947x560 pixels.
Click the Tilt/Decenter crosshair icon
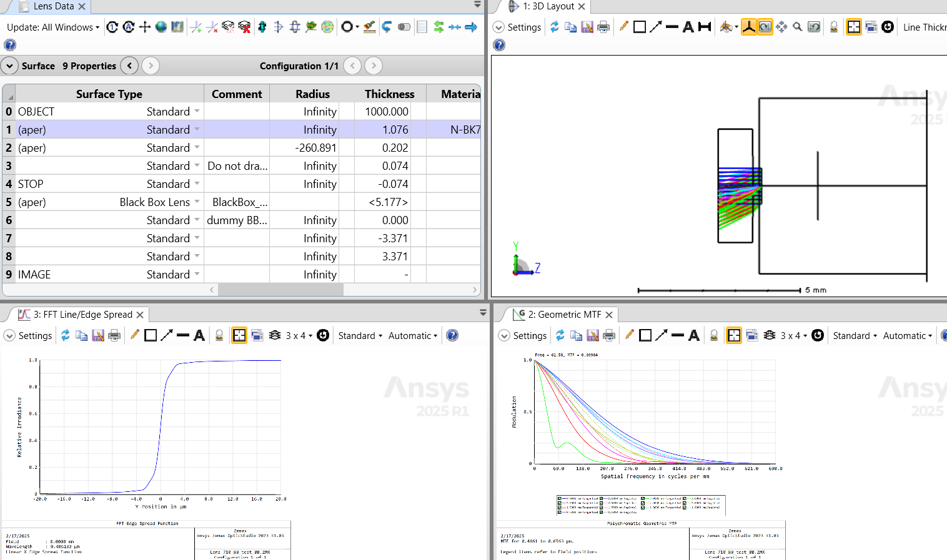coord(145,27)
